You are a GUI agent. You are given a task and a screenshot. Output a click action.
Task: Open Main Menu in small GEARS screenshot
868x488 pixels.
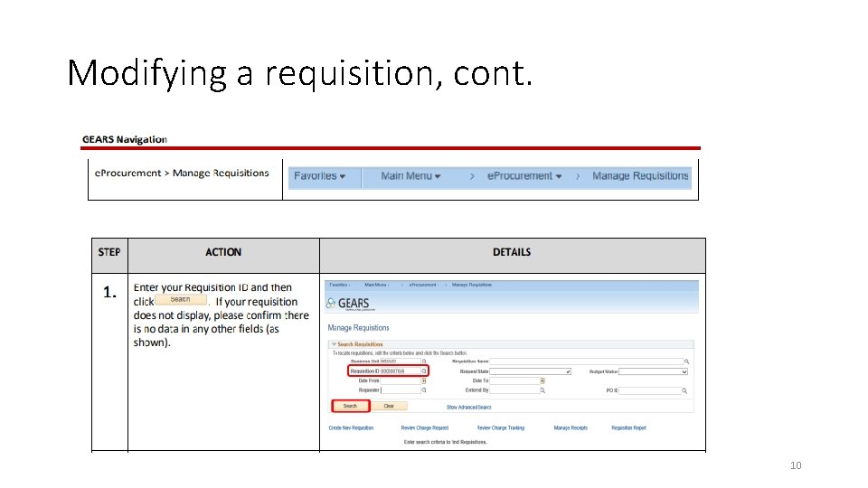pos(376,285)
